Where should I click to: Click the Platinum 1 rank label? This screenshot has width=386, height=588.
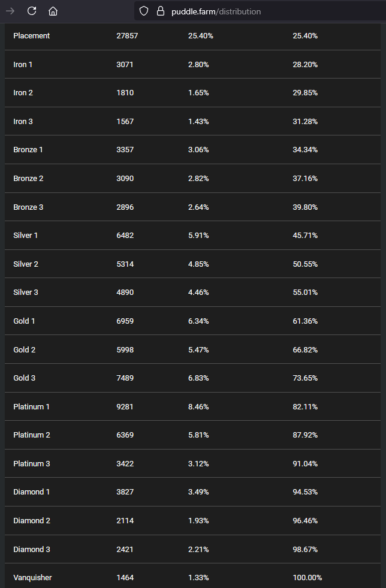[x=32, y=406]
